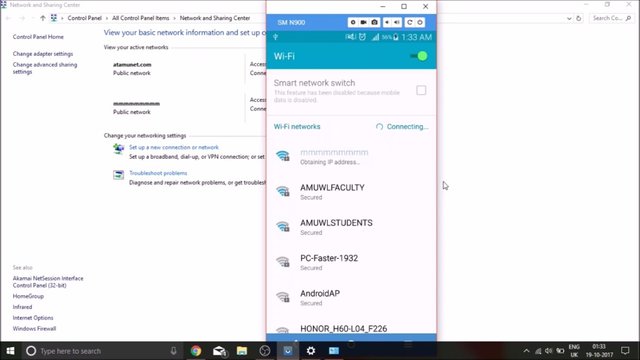This screenshot has height=360, width=640.
Task: Open the Action Center notification icon
Action: tap(625, 351)
